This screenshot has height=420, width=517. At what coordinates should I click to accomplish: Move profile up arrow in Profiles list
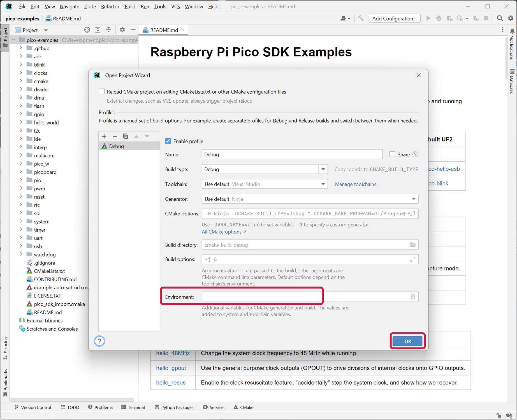click(136, 136)
